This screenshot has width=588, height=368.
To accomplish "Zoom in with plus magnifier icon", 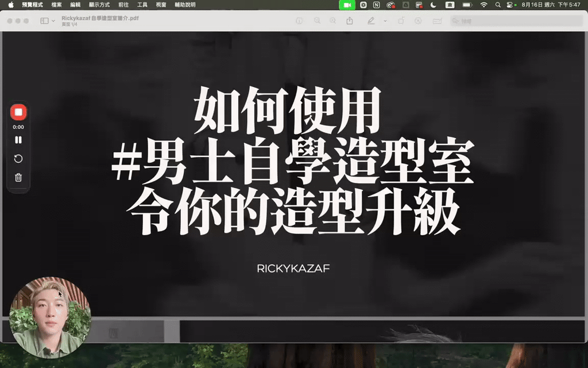I will [x=333, y=21].
